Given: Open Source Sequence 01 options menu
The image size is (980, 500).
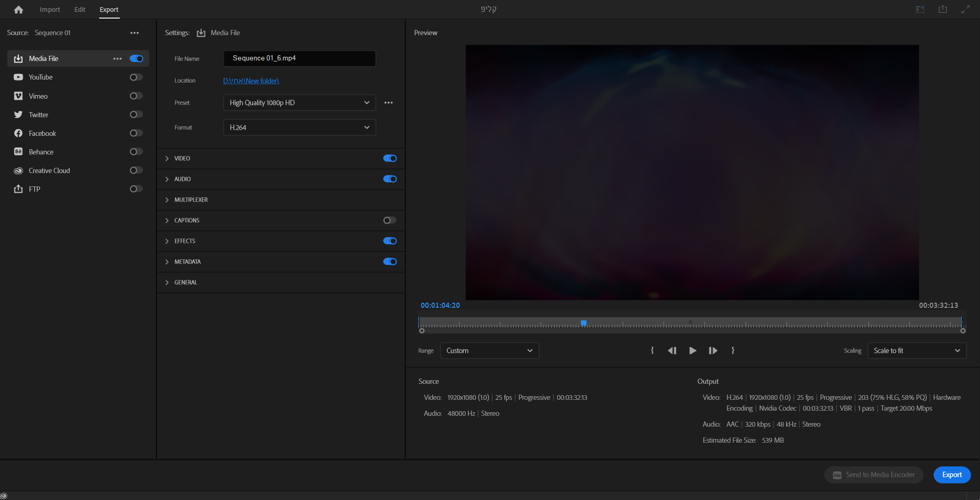Looking at the screenshot, I should 134,33.
